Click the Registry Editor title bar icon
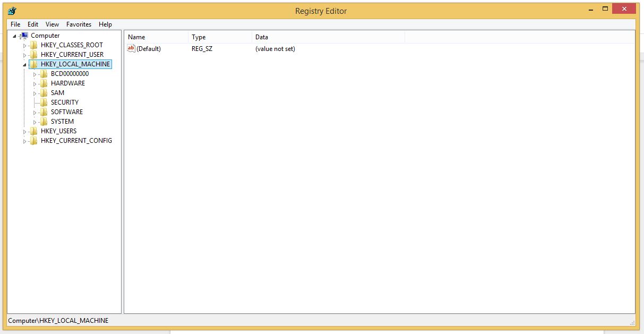644x334 pixels. point(12,11)
